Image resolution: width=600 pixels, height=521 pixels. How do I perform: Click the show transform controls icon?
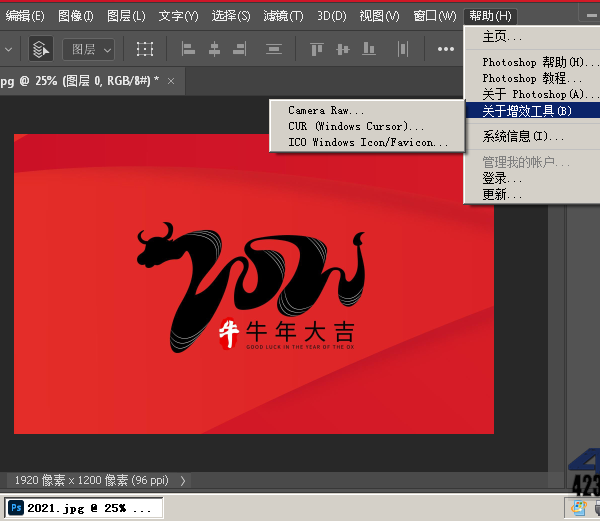coord(146,49)
